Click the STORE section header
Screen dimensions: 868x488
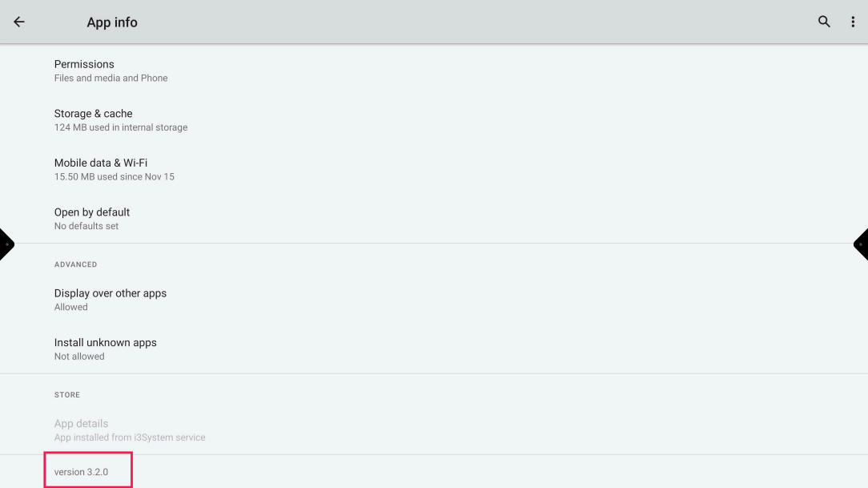point(67,395)
